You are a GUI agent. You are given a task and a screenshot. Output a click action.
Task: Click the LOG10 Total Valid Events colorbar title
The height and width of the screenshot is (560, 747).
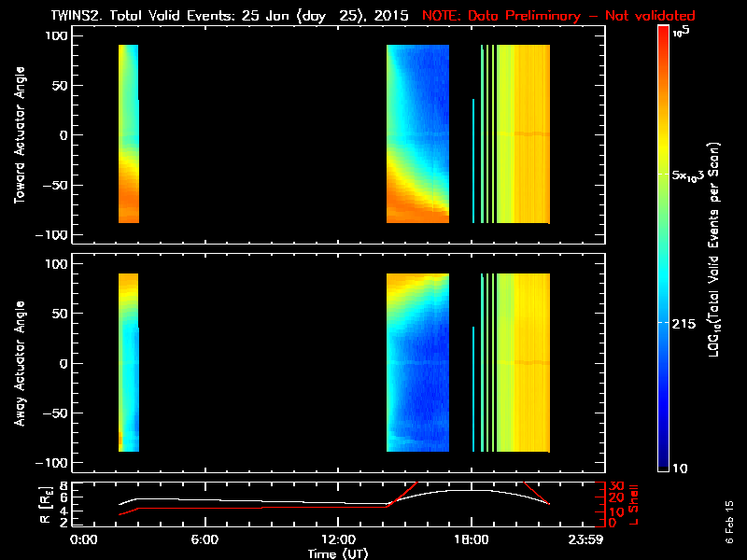coord(716,250)
